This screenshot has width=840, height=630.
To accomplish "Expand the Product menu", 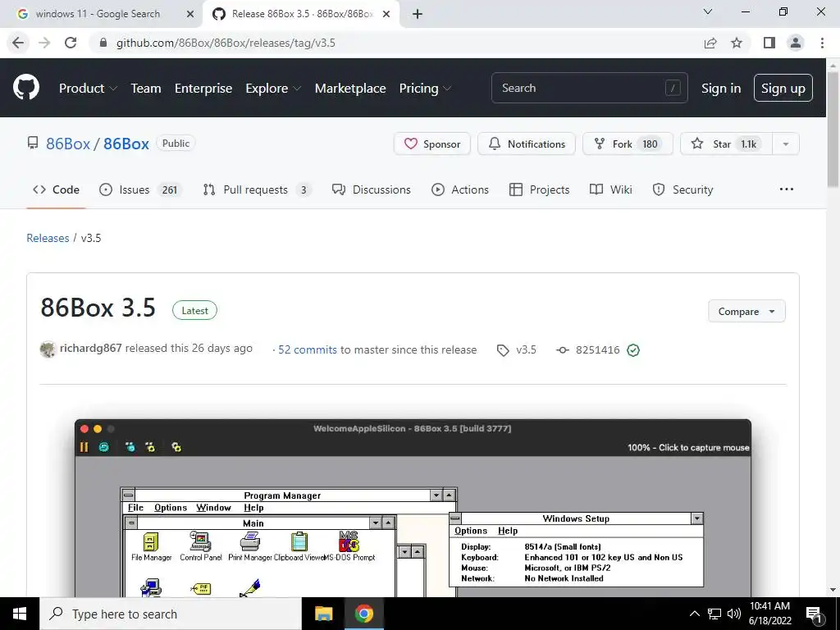I will (88, 89).
